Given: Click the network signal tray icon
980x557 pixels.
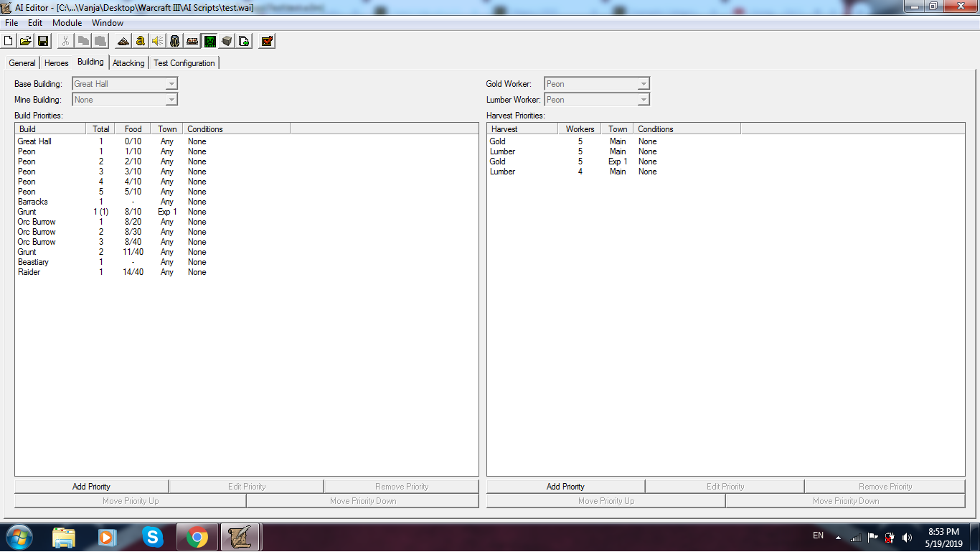Looking at the screenshot, I should point(855,537).
